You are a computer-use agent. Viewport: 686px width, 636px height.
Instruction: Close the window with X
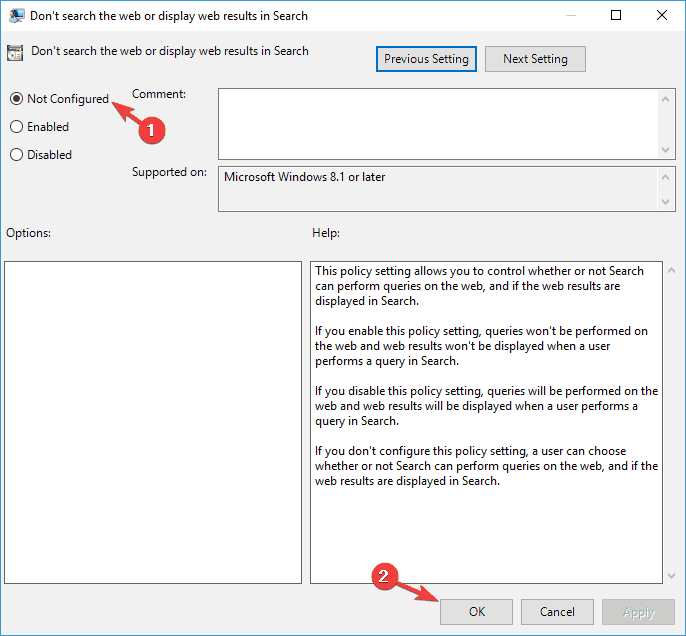662,15
